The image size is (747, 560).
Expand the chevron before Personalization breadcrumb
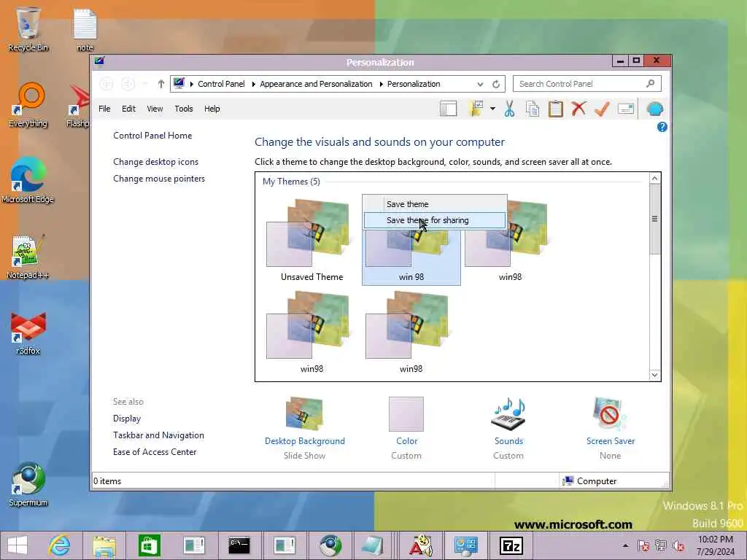[381, 85]
